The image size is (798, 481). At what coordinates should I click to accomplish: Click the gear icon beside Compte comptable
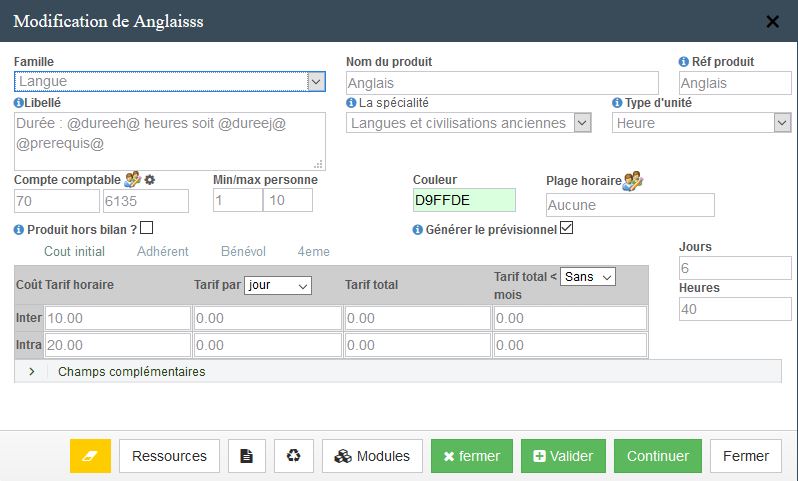click(x=150, y=180)
